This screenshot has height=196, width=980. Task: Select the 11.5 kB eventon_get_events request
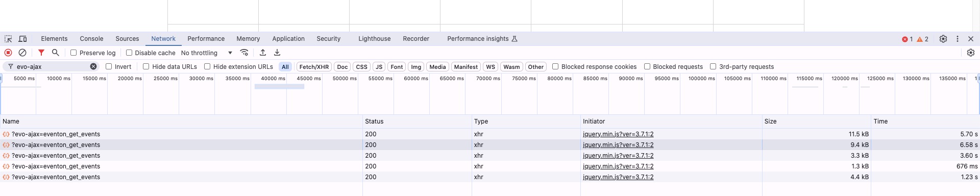tap(490, 134)
